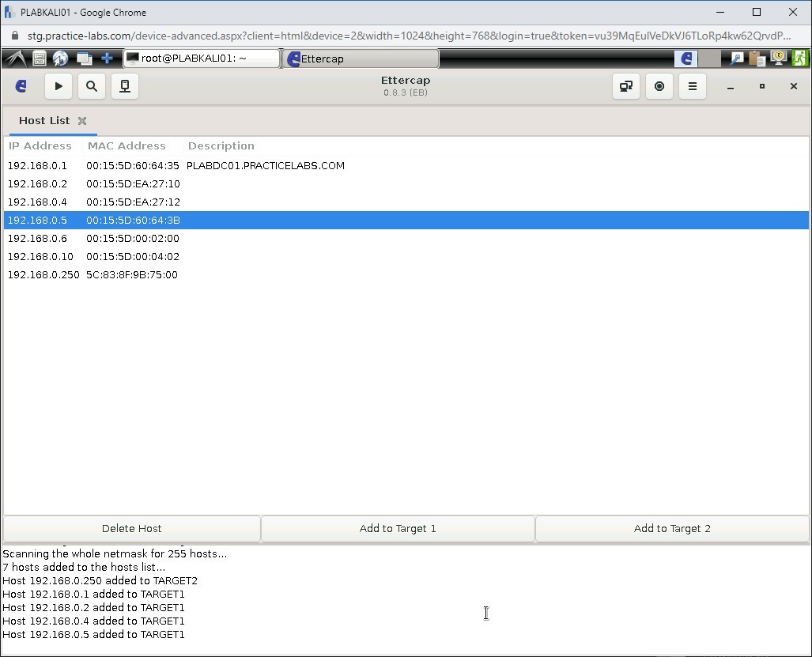The image size is (812, 657).
Task: Open a new tab with the plus icon
Action: pyautogui.click(x=106, y=58)
